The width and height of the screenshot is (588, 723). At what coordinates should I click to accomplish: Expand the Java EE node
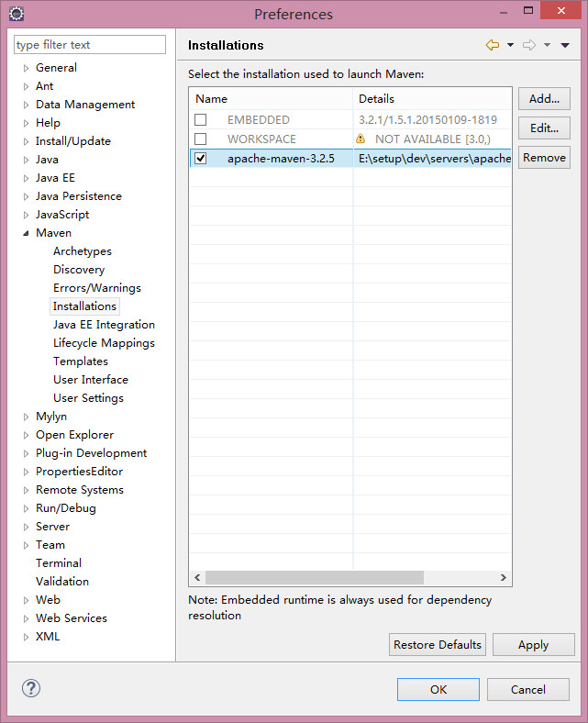26,178
